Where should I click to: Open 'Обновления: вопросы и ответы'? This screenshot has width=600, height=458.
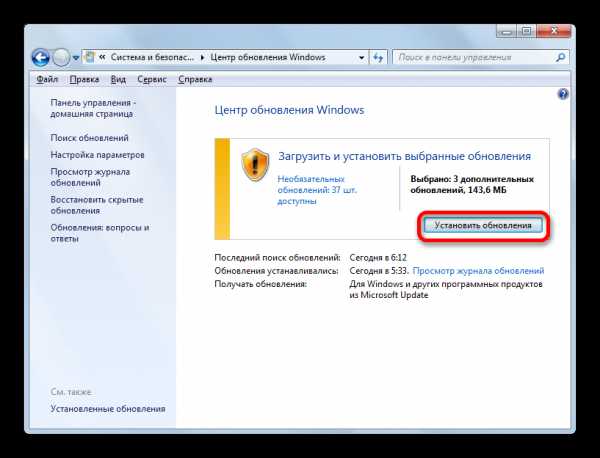coord(99,233)
